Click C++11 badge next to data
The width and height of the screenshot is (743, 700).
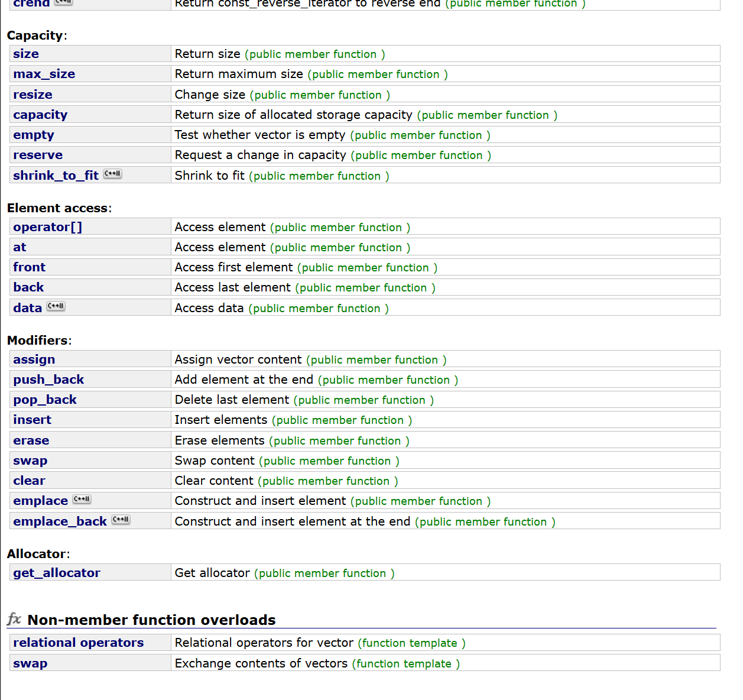point(56,306)
